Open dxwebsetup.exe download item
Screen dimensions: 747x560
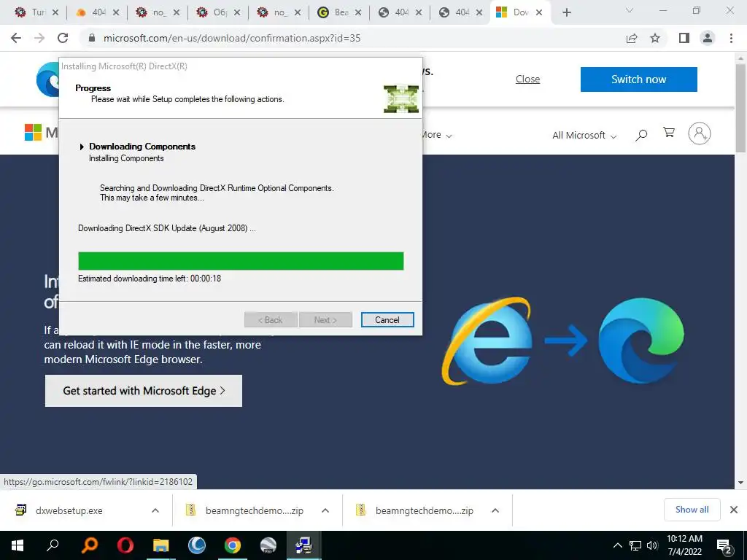click(x=69, y=510)
